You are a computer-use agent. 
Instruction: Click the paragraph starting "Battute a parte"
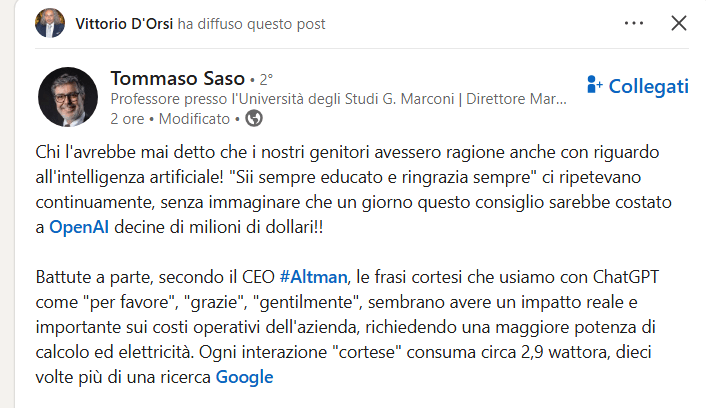[x=350, y=326]
